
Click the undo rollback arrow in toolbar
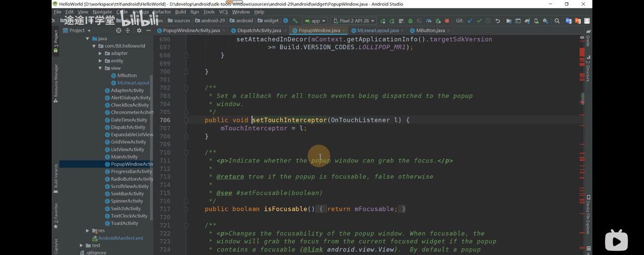coord(498,21)
